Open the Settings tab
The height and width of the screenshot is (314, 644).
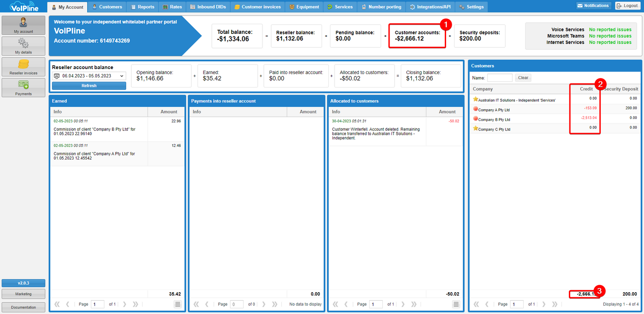point(471,7)
